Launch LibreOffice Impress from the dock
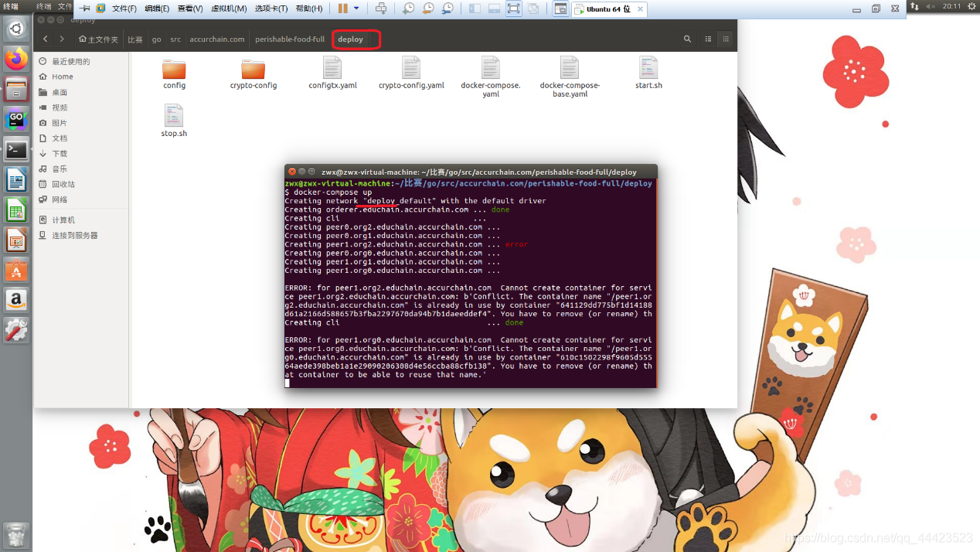 click(x=16, y=240)
